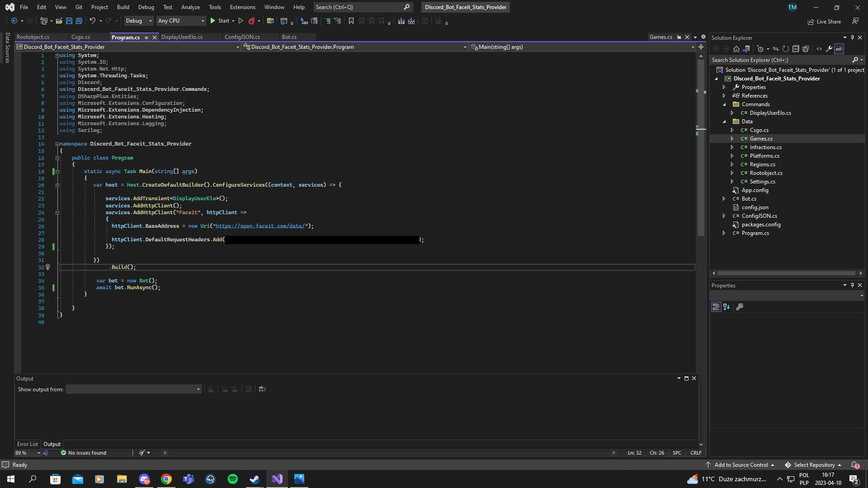Click the Solution Explorer refresh icon
The width and height of the screenshot is (868, 488).
(786, 49)
